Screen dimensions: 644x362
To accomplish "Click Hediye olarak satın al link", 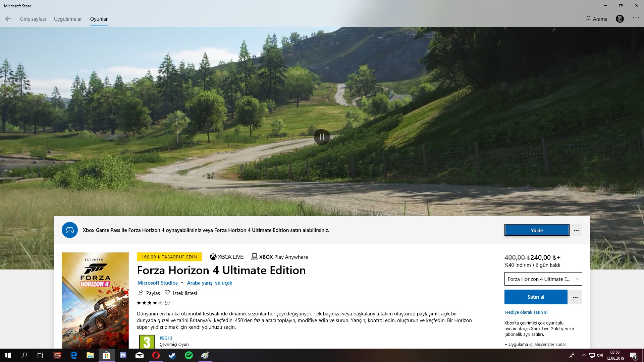I will (526, 312).
